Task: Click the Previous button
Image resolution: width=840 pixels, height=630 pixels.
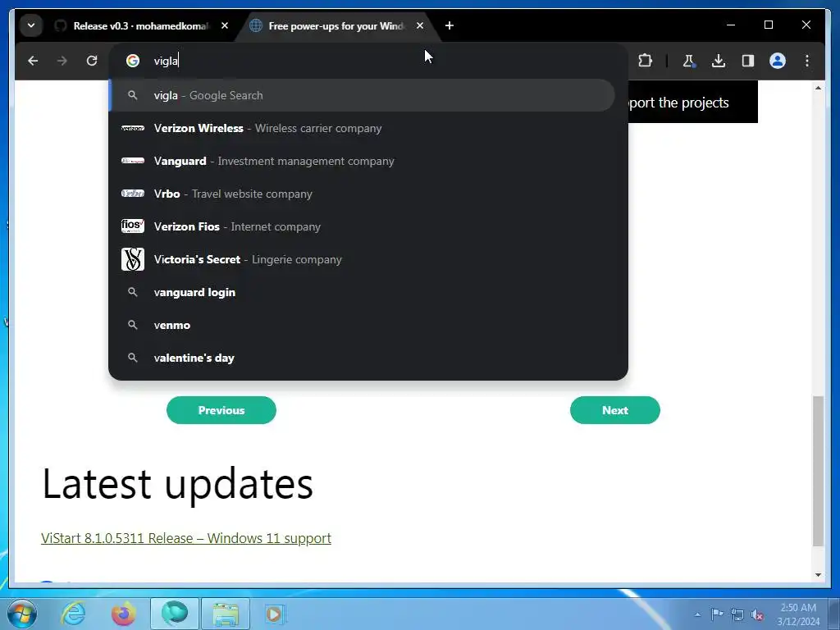Action: 221,410
